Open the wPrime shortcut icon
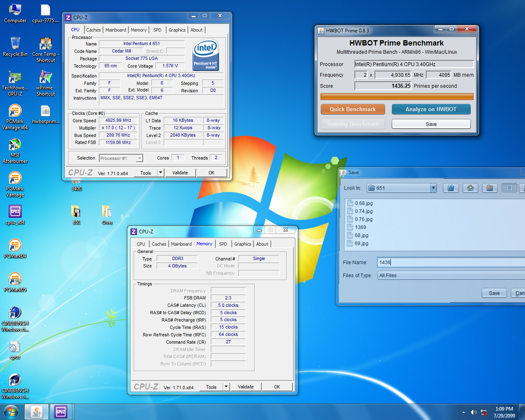525x420 pixels. (x=46, y=83)
